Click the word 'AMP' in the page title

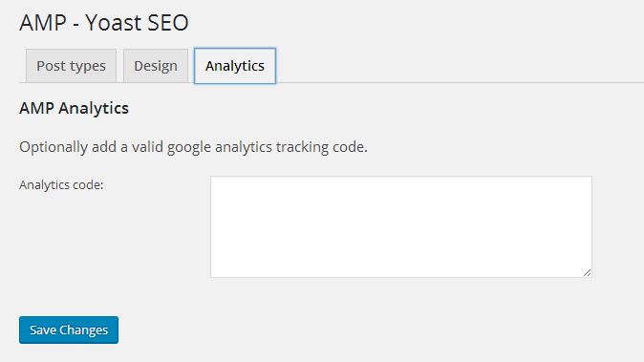coord(43,22)
